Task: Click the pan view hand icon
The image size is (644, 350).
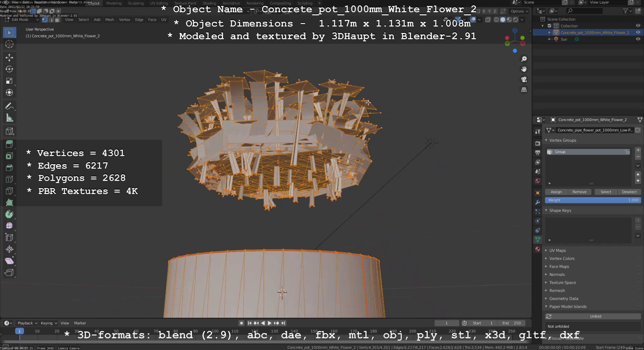Action: click(x=524, y=69)
